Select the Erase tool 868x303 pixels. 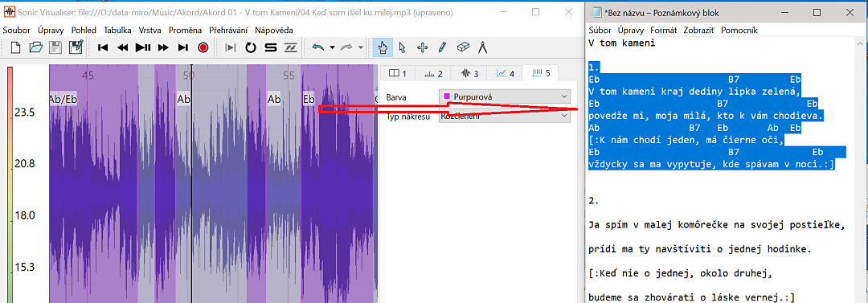[x=463, y=47]
